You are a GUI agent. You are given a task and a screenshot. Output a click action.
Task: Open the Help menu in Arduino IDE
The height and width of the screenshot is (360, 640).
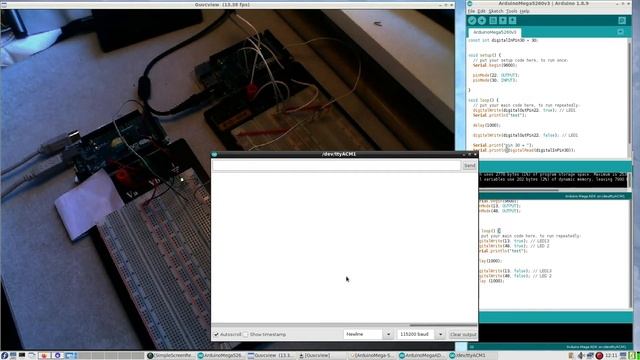(525, 11)
